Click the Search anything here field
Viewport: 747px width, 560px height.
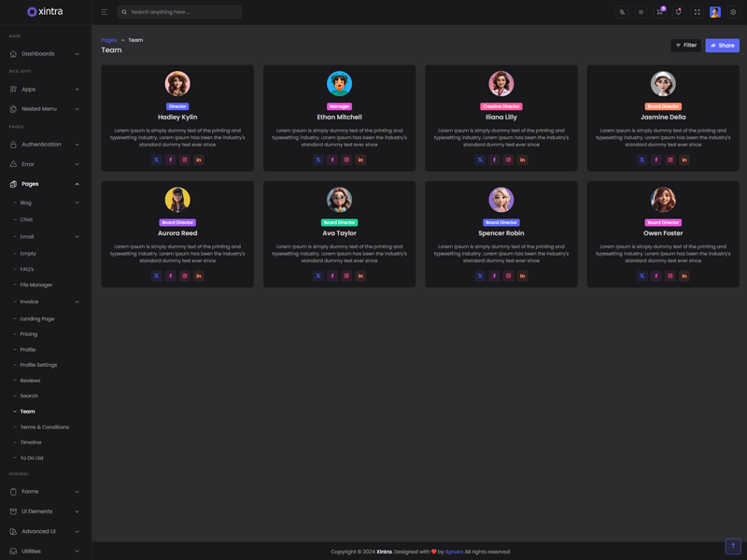[x=182, y=12]
